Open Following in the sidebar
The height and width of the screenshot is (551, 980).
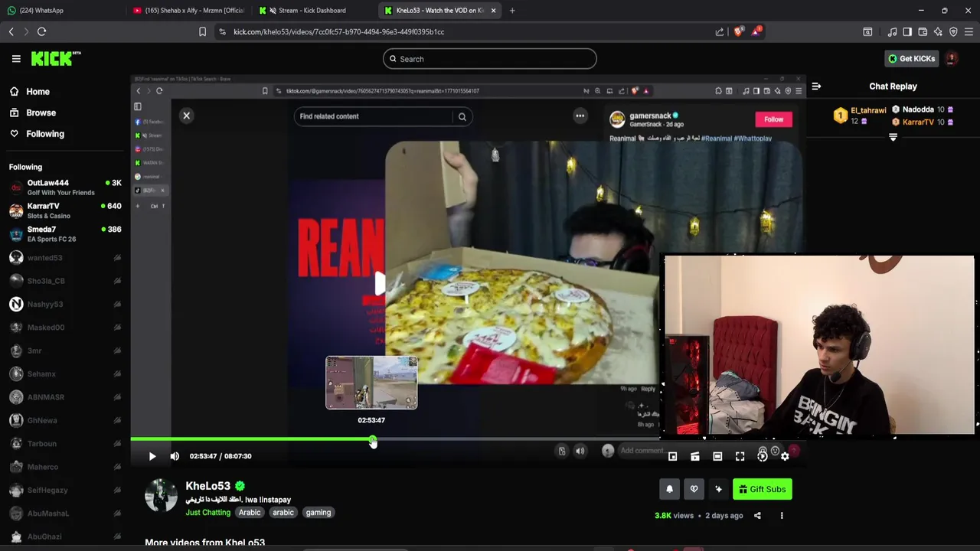(x=45, y=134)
